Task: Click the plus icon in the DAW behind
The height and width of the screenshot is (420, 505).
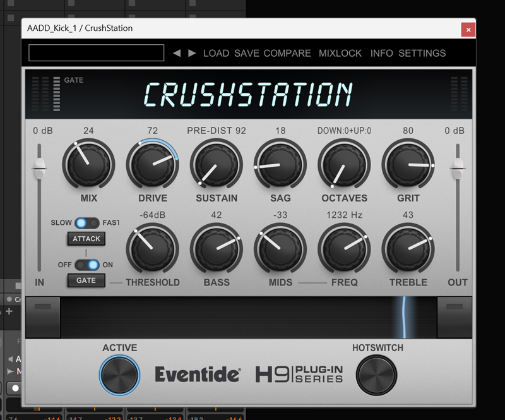Action: coord(9,311)
